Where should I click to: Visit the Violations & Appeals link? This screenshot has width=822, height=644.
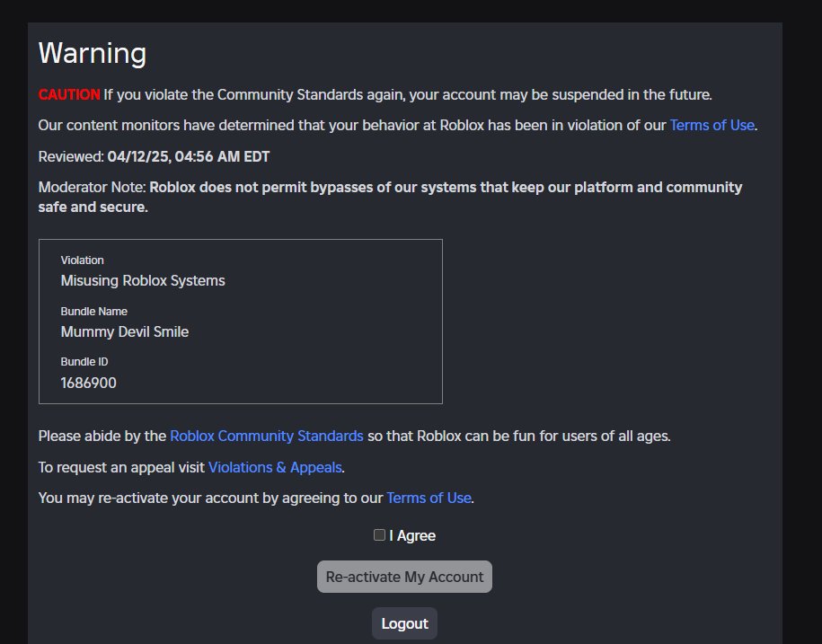point(274,466)
